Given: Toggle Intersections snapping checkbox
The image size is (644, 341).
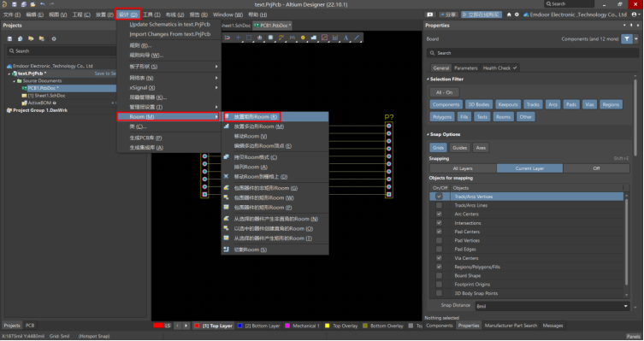Looking at the screenshot, I should pos(439,223).
